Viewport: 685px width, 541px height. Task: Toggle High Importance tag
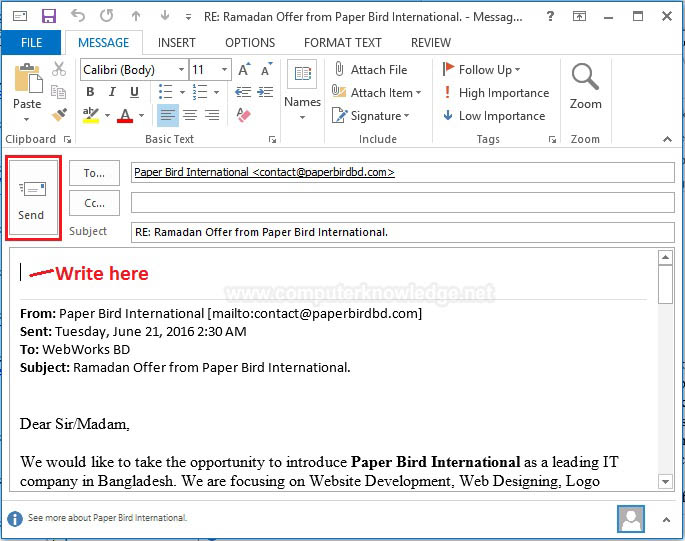click(496, 93)
